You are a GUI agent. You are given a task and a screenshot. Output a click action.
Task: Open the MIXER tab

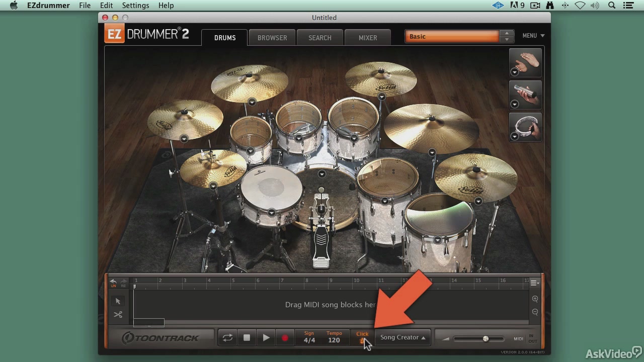(x=368, y=38)
